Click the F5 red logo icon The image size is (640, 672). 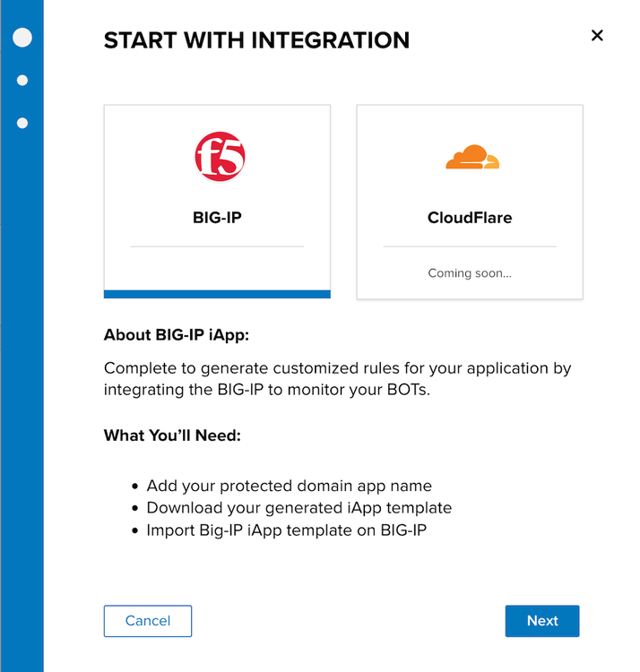tap(220, 156)
